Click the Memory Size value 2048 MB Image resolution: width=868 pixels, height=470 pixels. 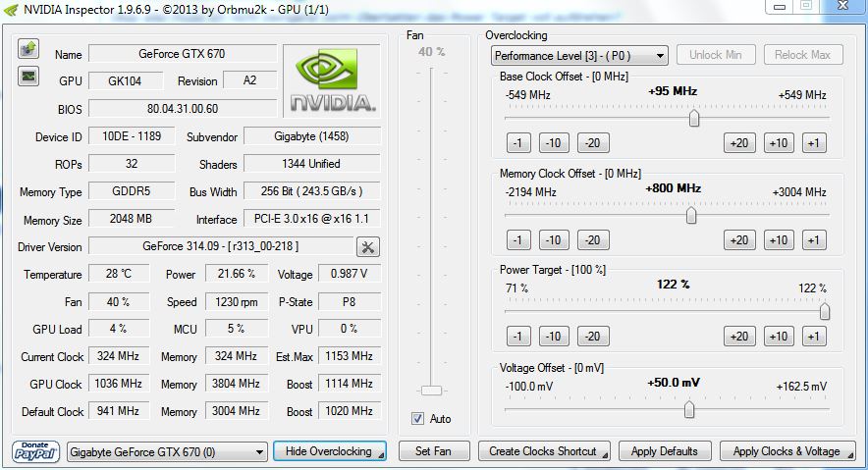click(132, 219)
